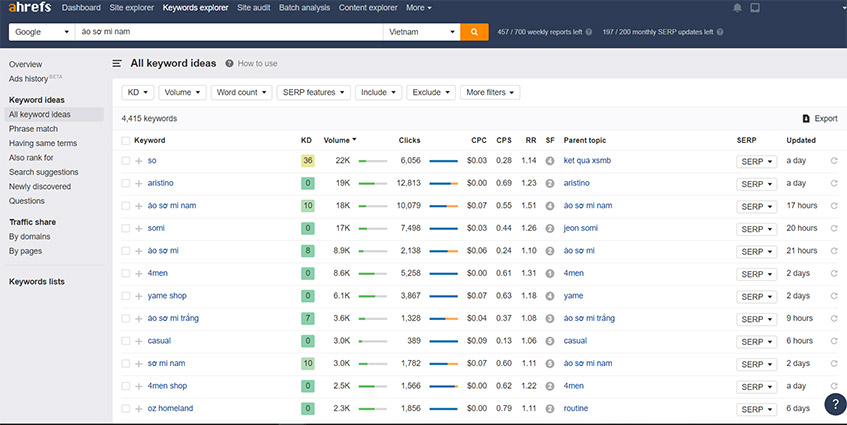Open the Volume filter dropdown

[182, 92]
